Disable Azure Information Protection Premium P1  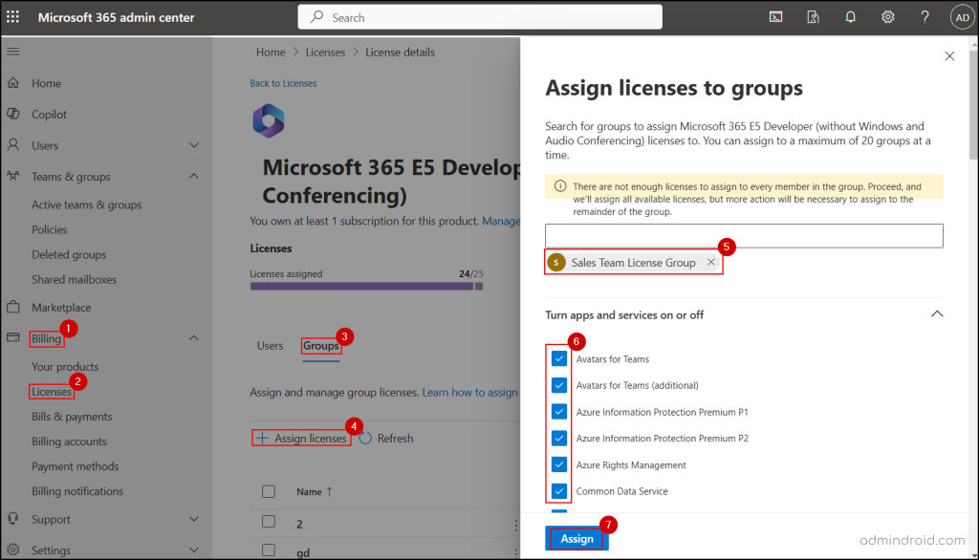pos(558,411)
